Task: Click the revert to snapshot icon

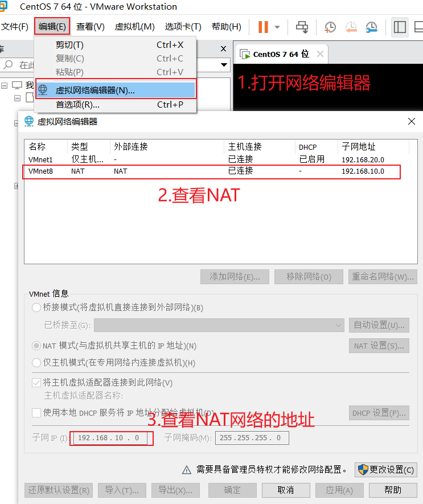Action: point(351,27)
